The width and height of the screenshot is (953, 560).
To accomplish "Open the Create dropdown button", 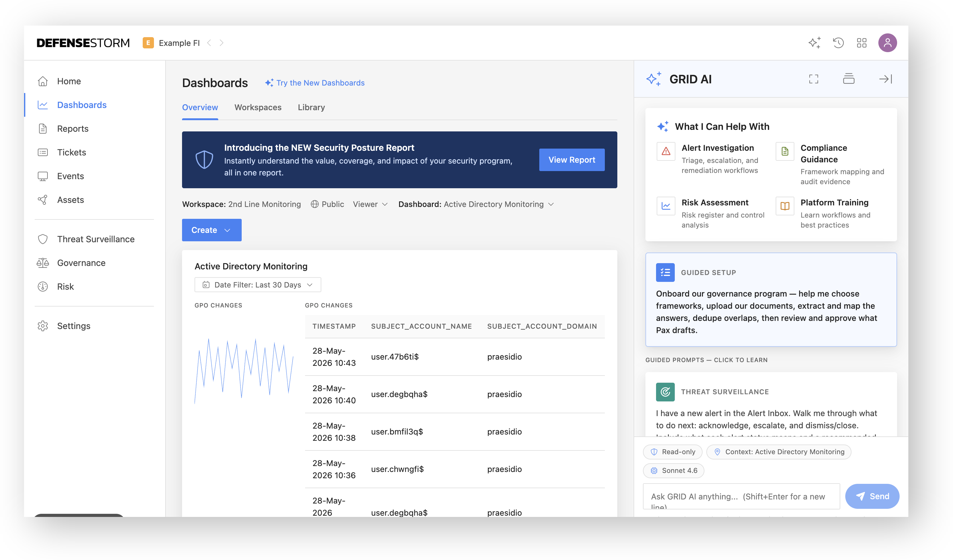I will click(x=211, y=230).
